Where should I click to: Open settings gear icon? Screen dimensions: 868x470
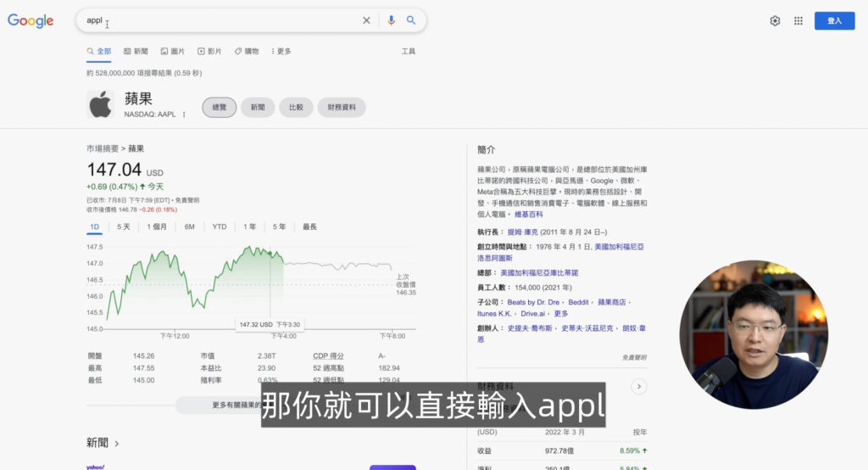point(775,21)
